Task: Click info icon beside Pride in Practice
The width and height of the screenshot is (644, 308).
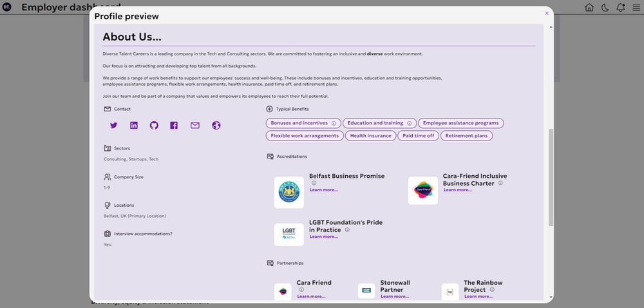Action: tap(347, 230)
